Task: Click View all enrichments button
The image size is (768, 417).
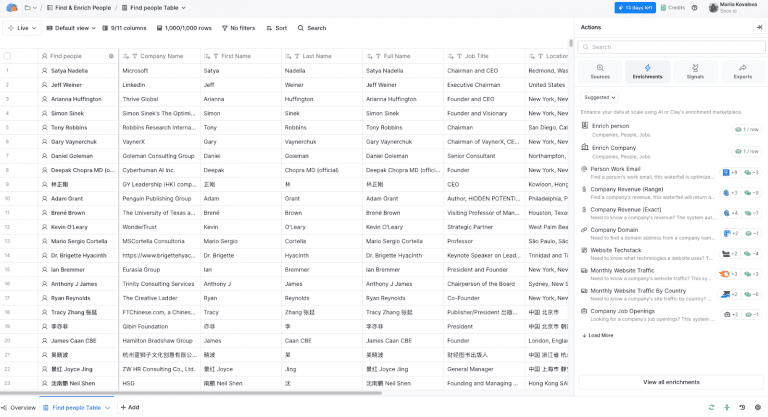Action: coord(670,382)
